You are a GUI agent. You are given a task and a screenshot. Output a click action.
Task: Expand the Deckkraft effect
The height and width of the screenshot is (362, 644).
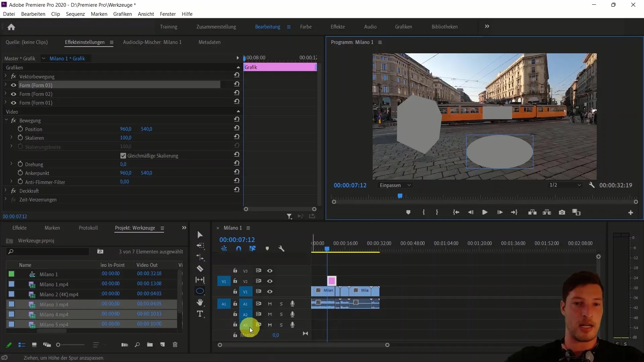(6, 190)
